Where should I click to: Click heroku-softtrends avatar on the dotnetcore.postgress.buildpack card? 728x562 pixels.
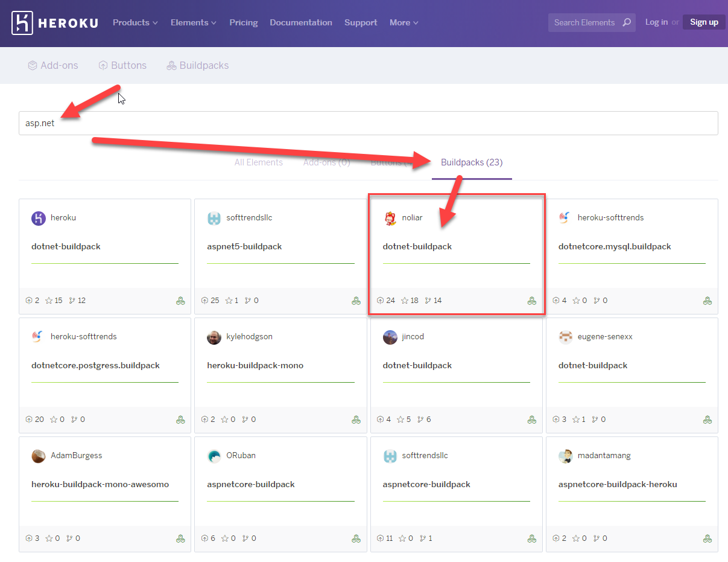[x=39, y=337]
